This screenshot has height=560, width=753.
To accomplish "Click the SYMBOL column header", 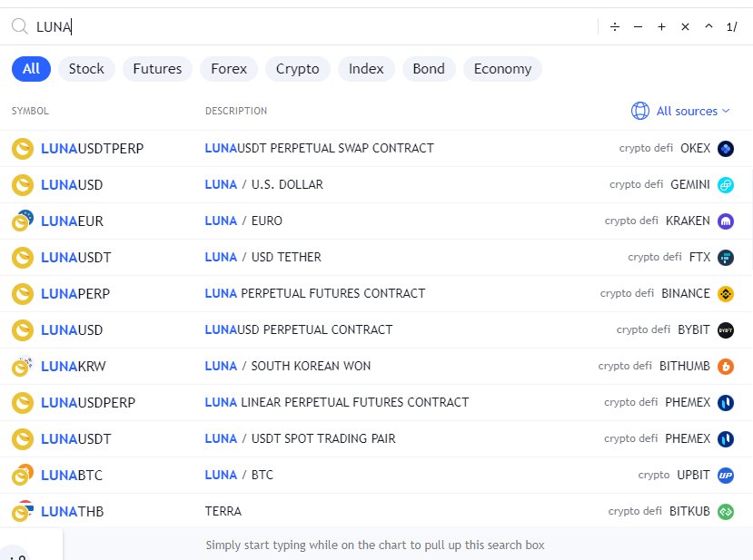I will point(30,111).
